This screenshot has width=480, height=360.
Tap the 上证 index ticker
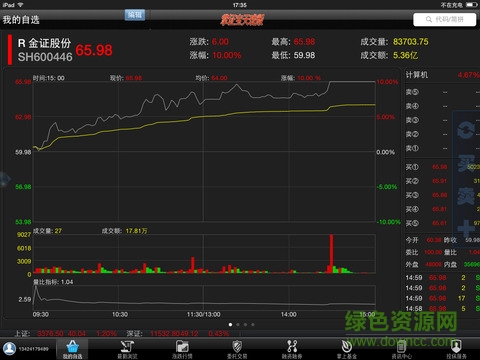tap(66, 333)
